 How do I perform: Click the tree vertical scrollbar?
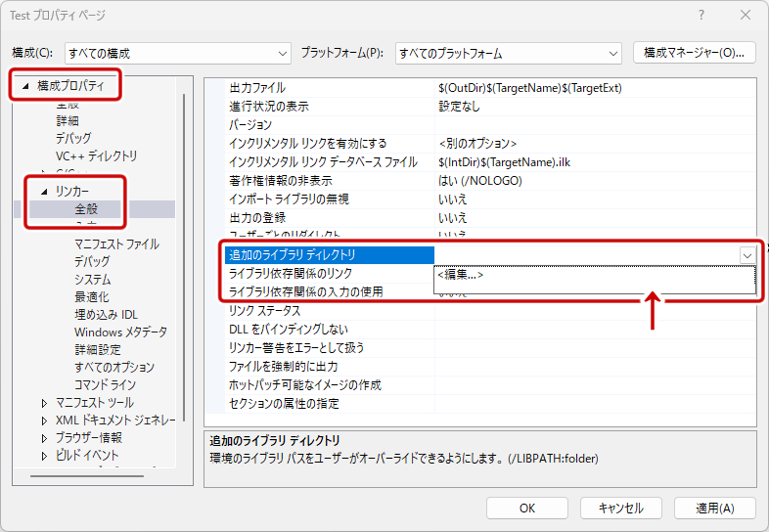point(184,257)
